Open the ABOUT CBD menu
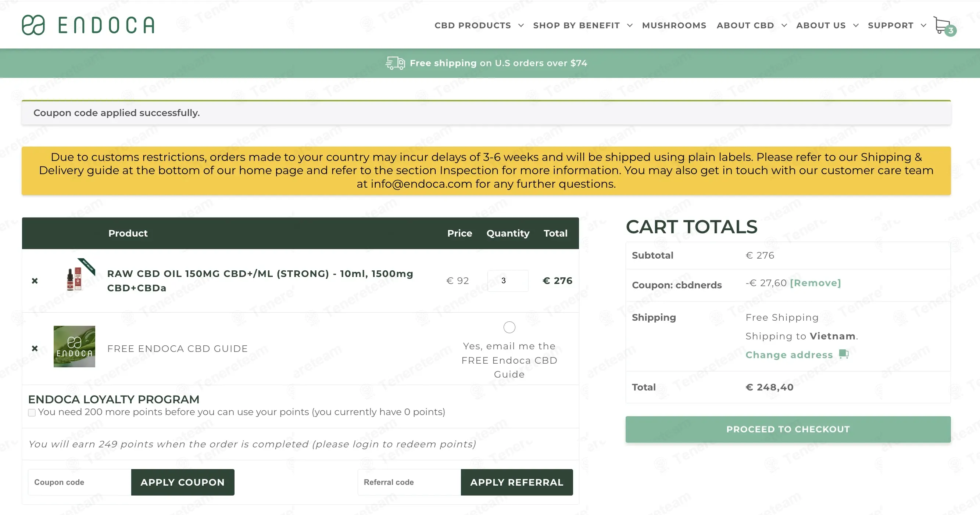Image resolution: width=980 pixels, height=515 pixels. [745, 25]
